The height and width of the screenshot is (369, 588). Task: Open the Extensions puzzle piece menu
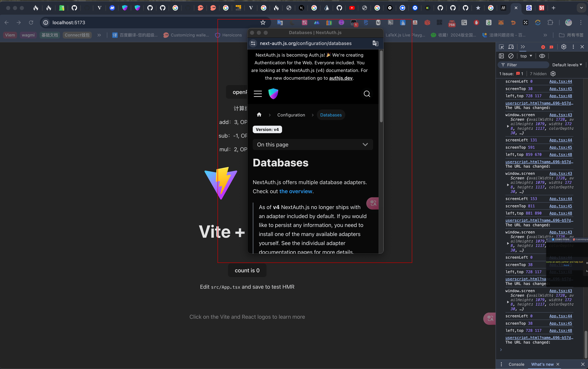pos(550,23)
